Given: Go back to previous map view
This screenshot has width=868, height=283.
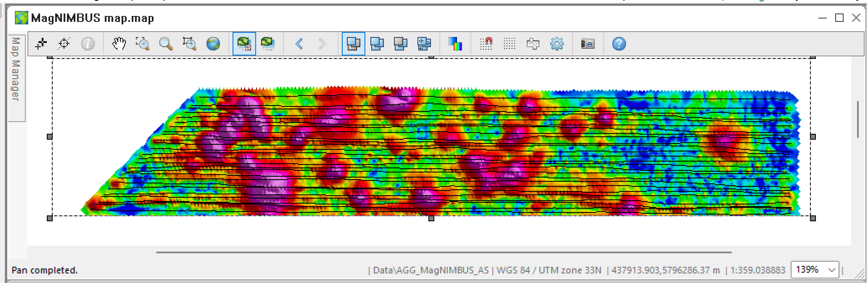Looking at the screenshot, I should 299,43.
